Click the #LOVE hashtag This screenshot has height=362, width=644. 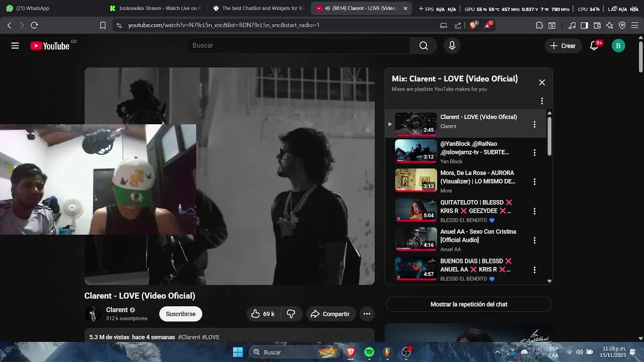[x=211, y=337]
